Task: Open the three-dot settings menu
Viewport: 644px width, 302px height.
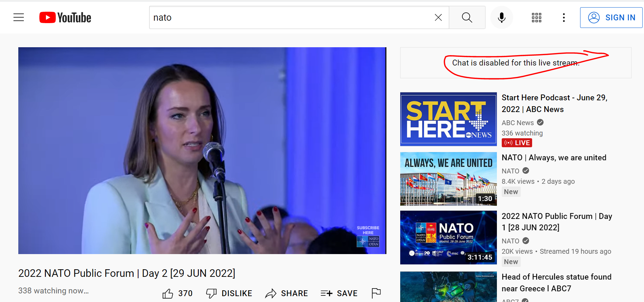Action: click(x=564, y=18)
